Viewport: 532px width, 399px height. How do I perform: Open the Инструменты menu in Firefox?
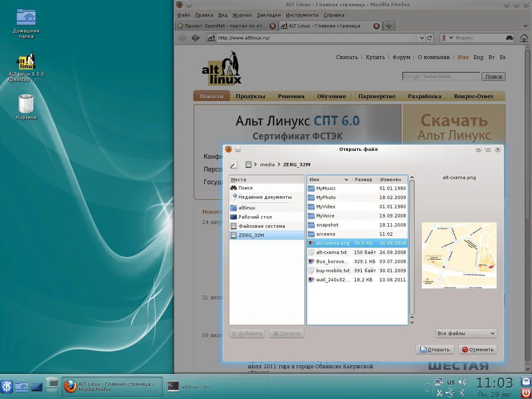click(x=302, y=15)
